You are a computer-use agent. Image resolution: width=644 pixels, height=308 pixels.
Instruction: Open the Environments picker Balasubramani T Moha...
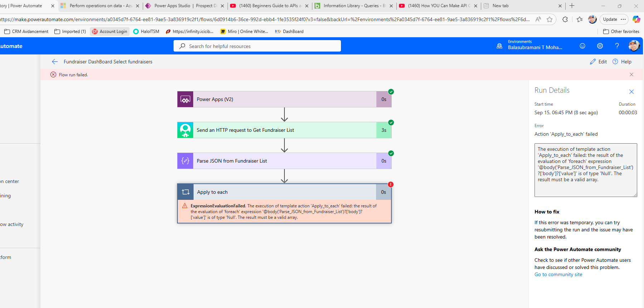[x=530, y=45]
